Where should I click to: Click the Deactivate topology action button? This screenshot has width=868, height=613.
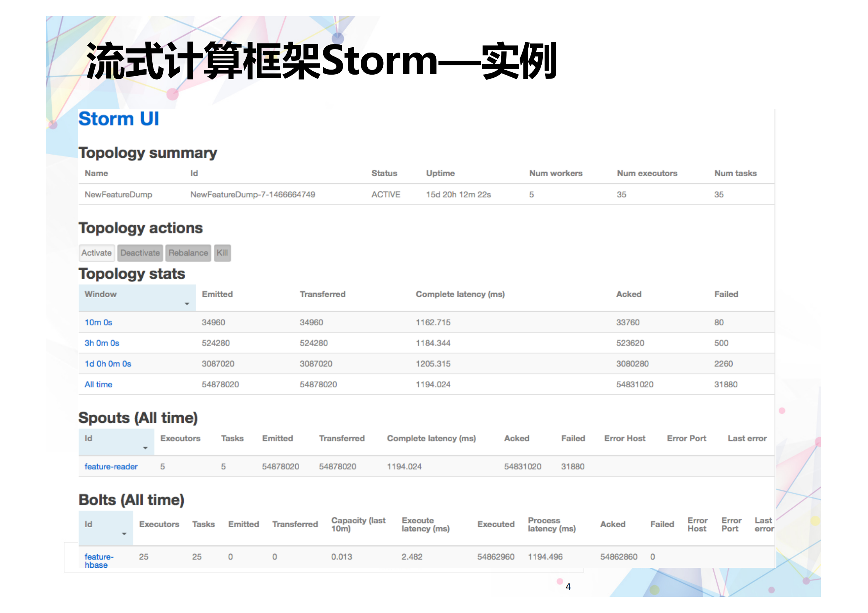140,253
